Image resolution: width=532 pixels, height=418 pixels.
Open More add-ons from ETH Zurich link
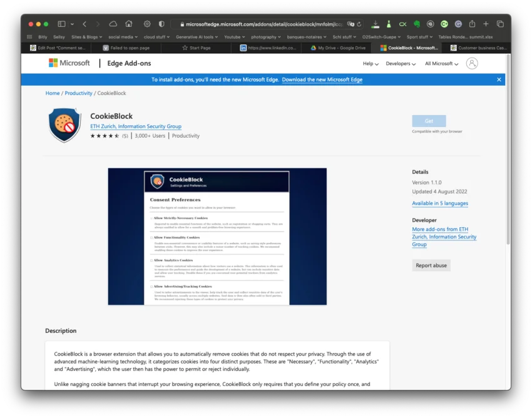click(444, 237)
